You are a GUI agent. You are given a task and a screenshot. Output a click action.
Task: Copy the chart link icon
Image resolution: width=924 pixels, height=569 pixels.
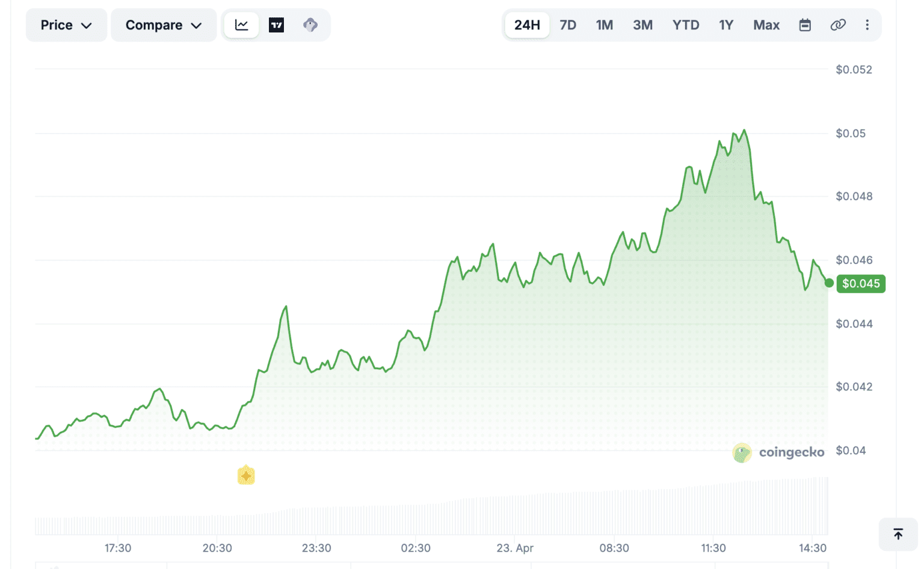coord(838,25)
